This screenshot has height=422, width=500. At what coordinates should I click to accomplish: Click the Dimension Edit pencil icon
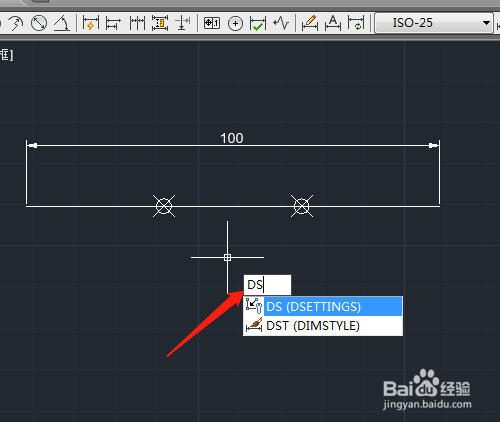[310, 23]
